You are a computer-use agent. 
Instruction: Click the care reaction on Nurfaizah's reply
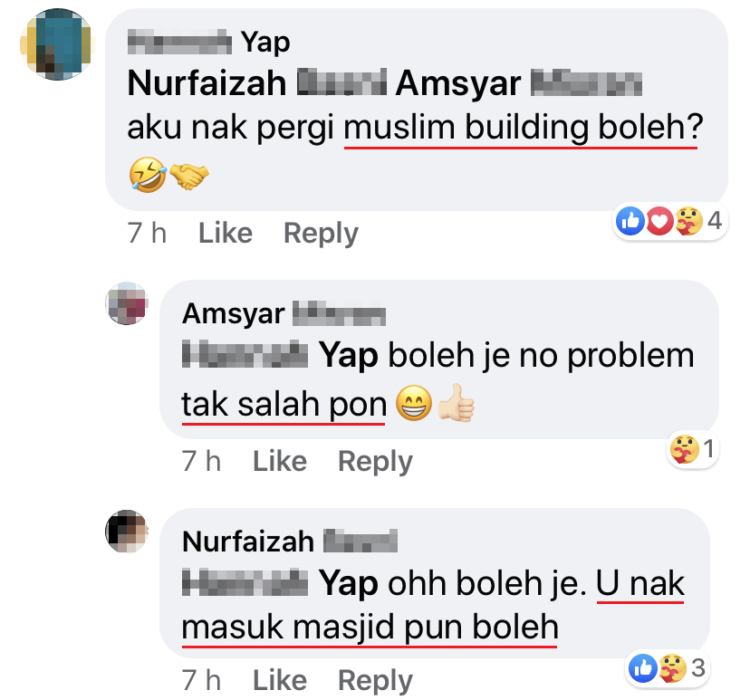(672, 668)
